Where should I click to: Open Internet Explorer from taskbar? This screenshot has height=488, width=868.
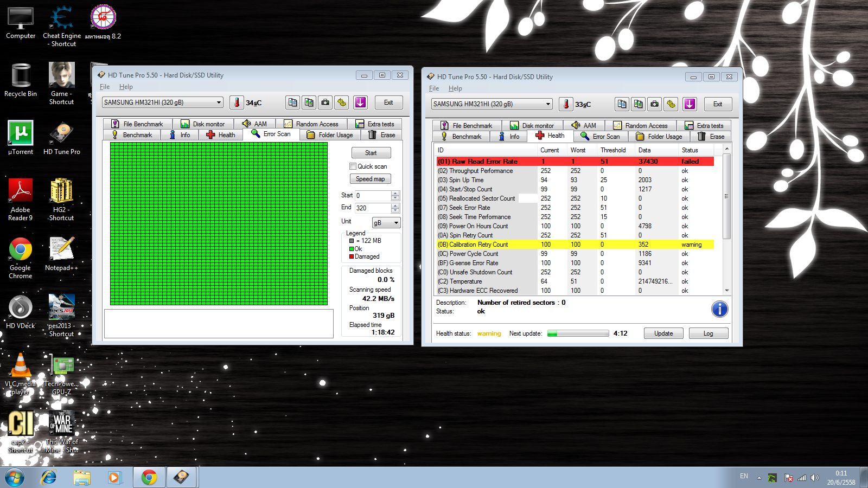[49, 477]
